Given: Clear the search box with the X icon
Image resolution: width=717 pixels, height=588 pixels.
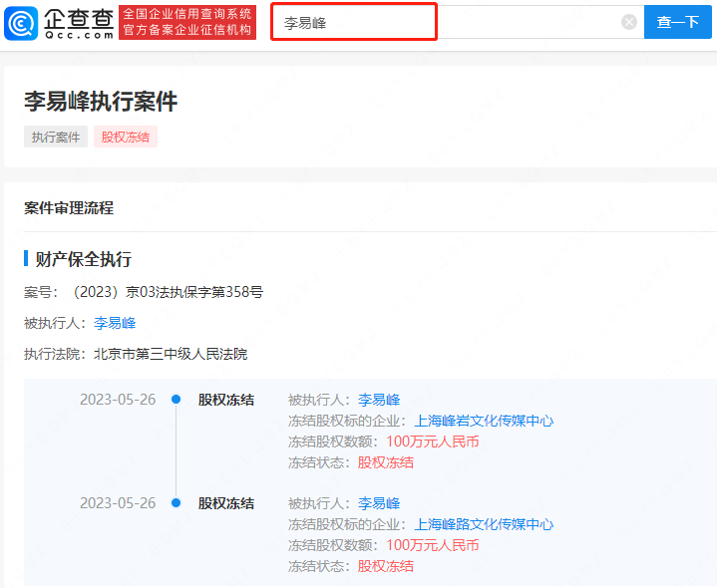Looking at the screenshot, I should tap(629, 22).
